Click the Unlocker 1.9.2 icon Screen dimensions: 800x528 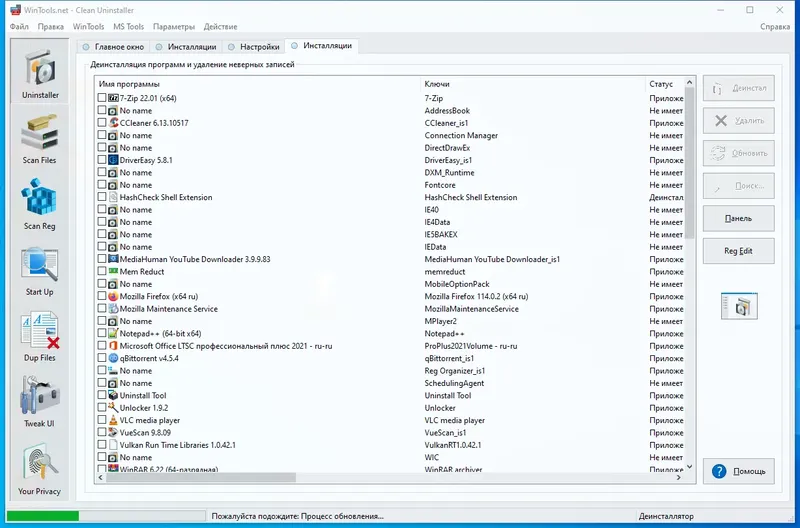tap(113, 408)
